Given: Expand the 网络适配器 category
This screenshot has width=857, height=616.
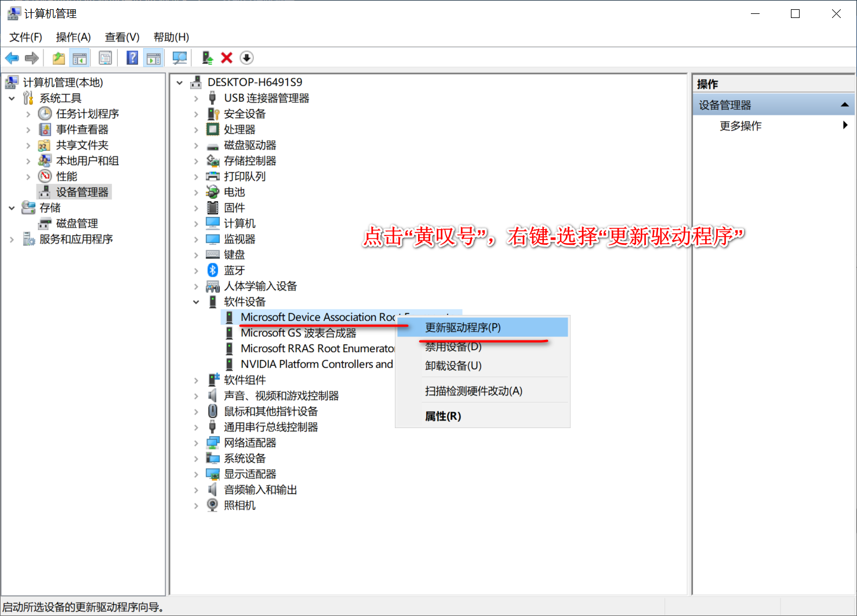Looking at the screenshot, I should click(196, 443).
